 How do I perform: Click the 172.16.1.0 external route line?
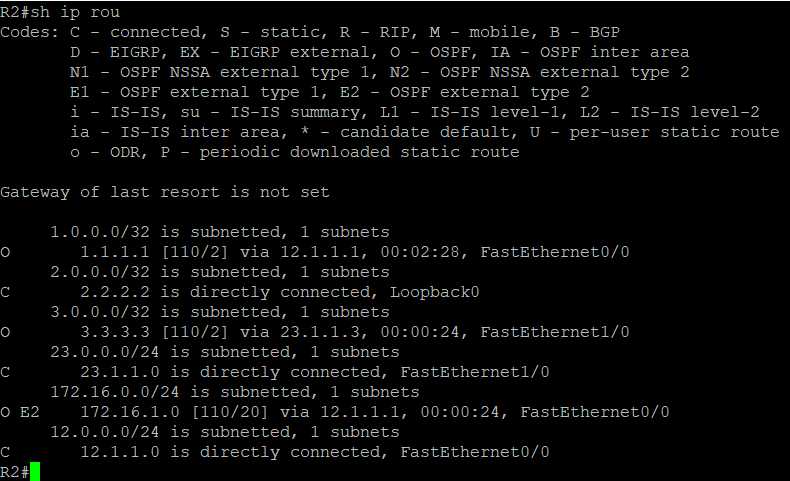tap(335, 412)
